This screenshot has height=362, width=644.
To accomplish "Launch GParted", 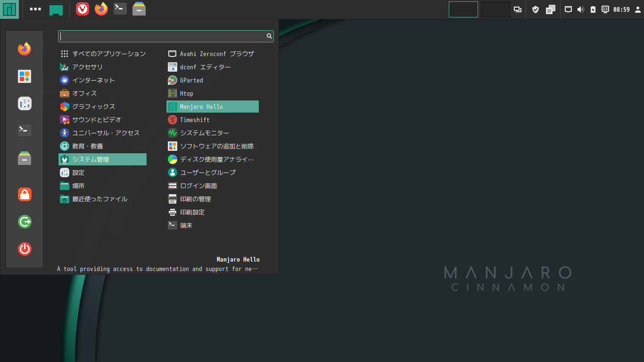I will [x=213, y=80].
